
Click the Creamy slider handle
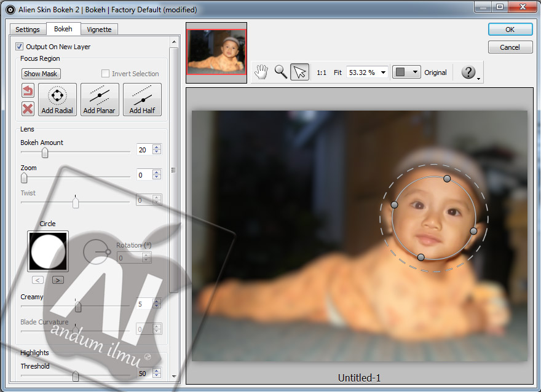pyautogui.click(x=78, y=307)
